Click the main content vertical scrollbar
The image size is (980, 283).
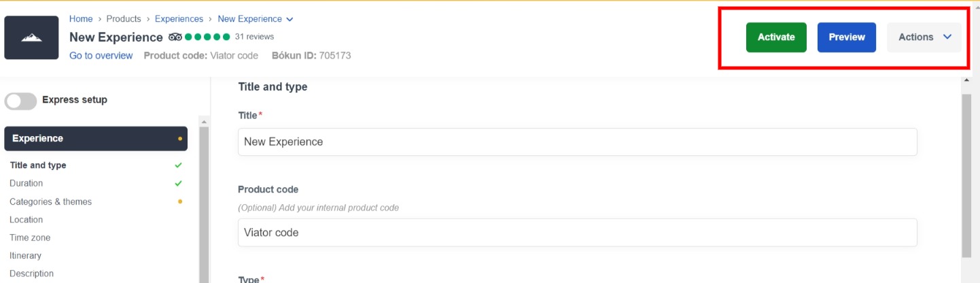(x=966, y=176)
